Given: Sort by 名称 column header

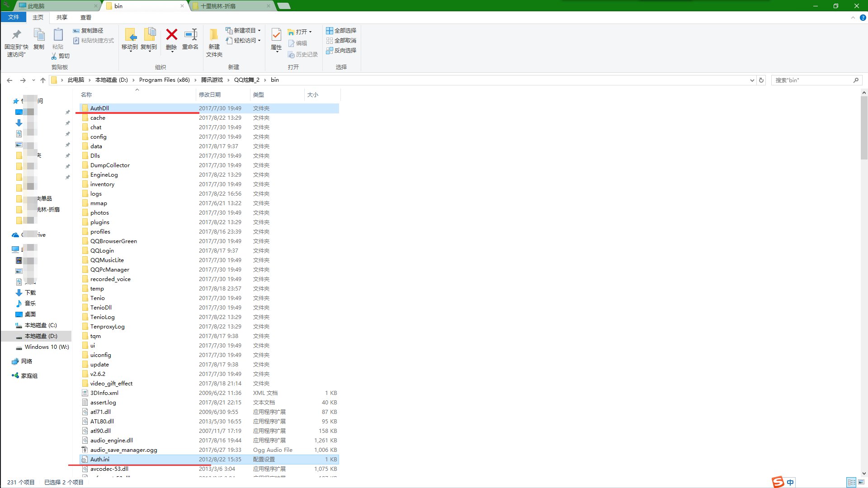Looking at the screenshot, I should click(x=137, y=94).
